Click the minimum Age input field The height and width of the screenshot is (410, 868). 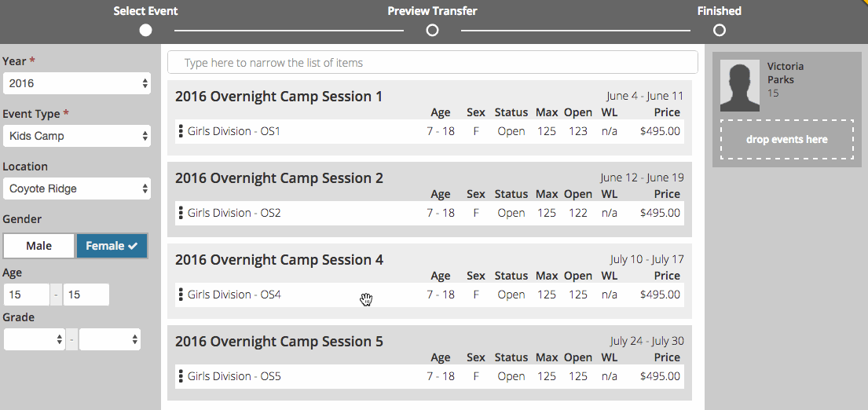click(26, 295)
